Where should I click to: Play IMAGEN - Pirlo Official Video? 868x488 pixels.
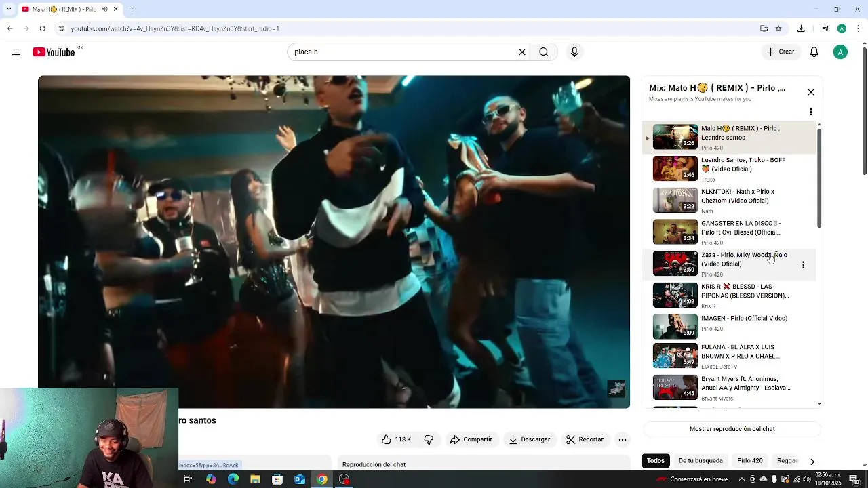pyautogui.click(x=729, y=327)
